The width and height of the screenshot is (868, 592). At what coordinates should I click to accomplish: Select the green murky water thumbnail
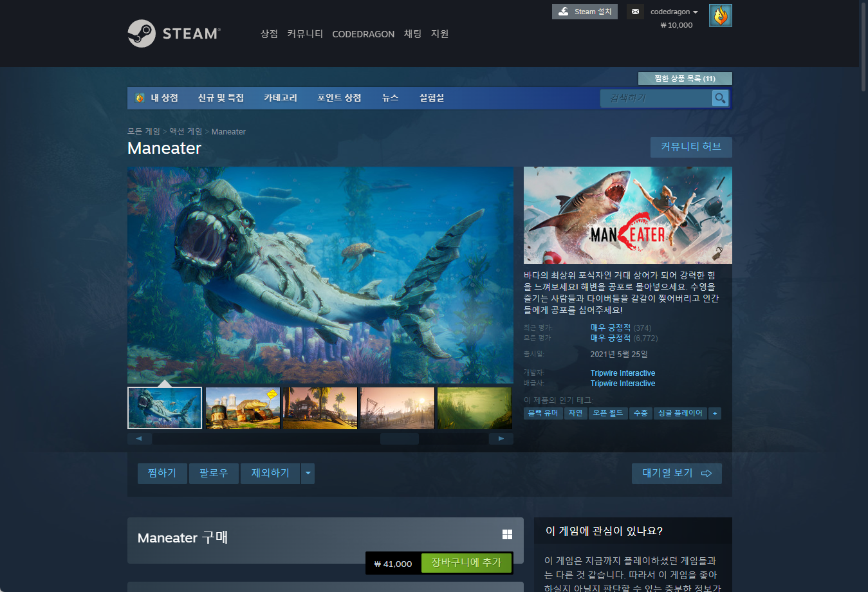474,408
